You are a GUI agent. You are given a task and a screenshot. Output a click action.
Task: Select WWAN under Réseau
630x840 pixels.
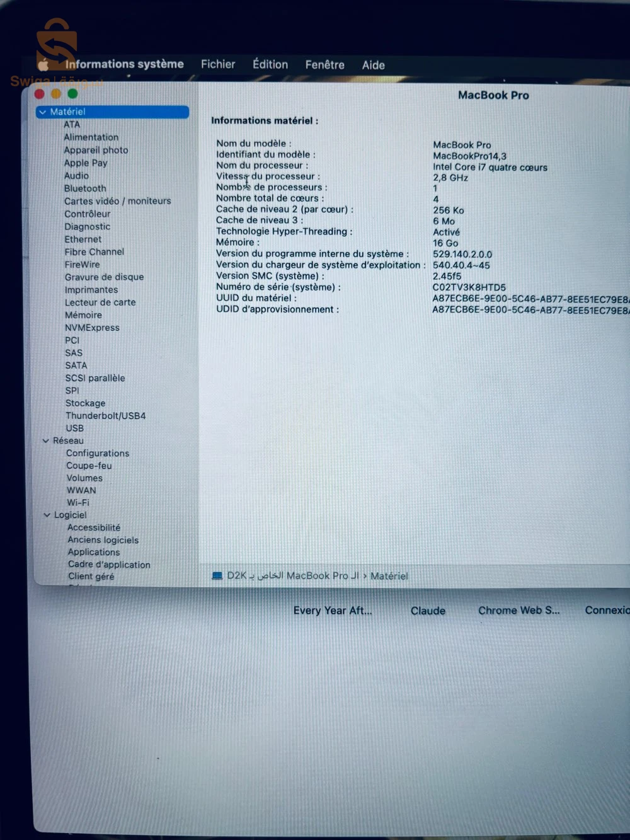[82, 490]
